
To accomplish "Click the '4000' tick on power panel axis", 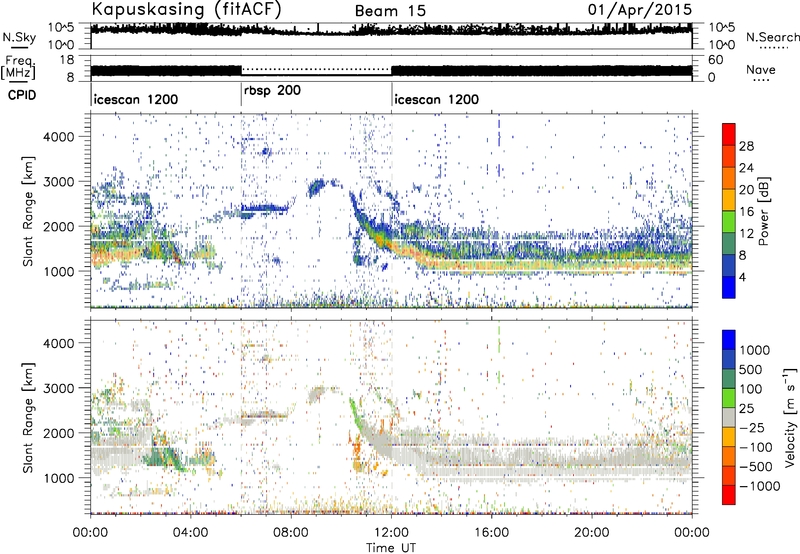I will pyautogui.click(x=59, y=137).
